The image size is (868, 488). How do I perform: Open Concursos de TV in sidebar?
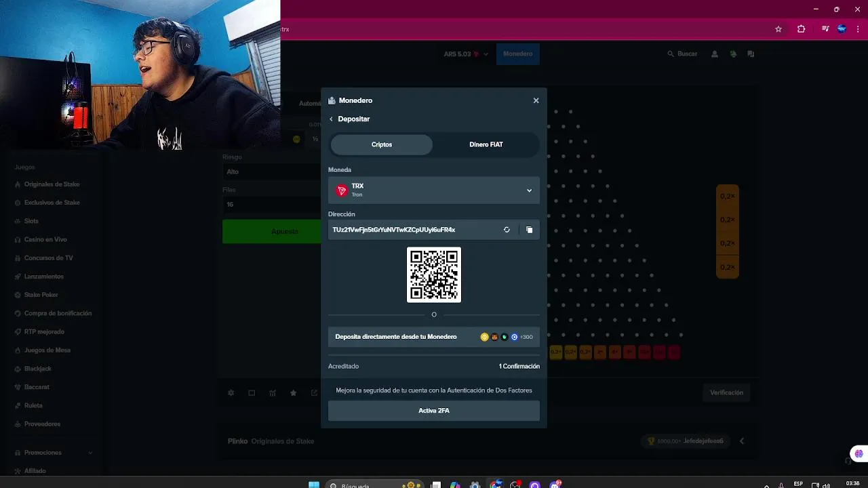pyautogui.click(x=48, y=258)
